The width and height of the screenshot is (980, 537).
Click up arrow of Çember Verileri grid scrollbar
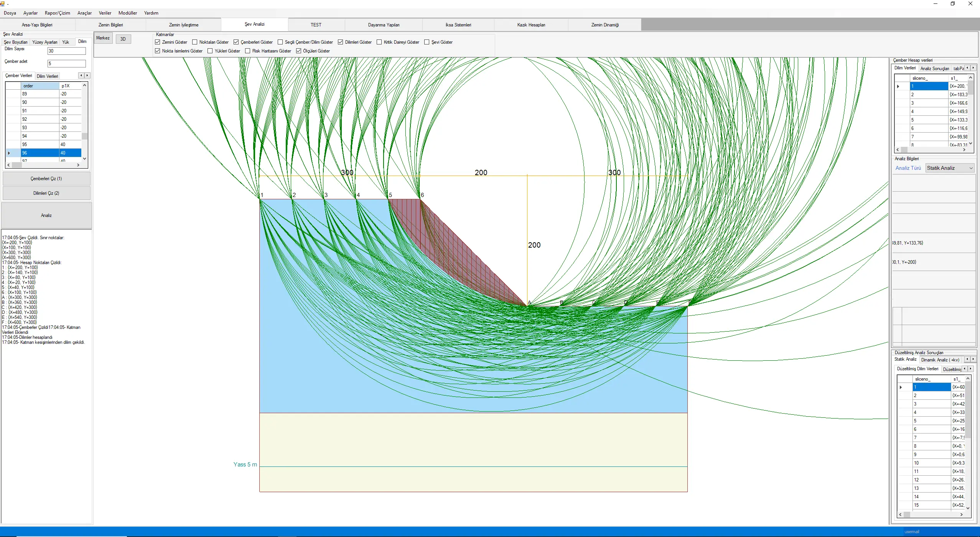(x=85, y=85)
